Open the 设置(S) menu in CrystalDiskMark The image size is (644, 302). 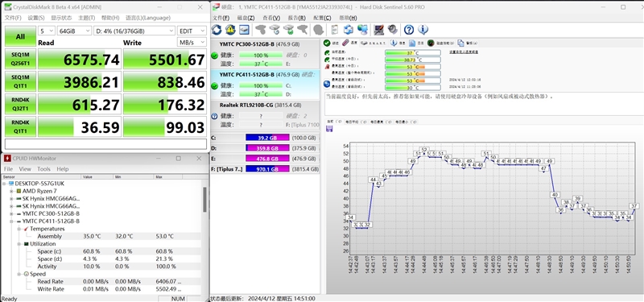point(36,18)
